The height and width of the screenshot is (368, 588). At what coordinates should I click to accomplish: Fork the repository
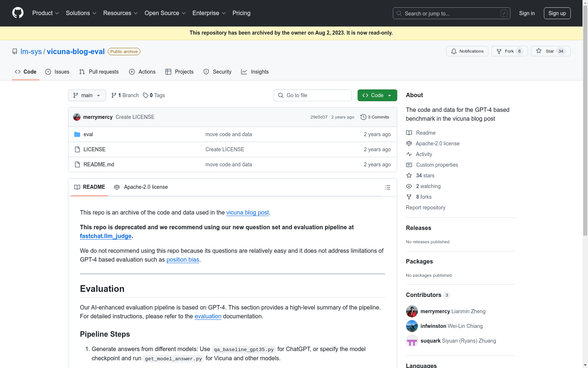pos(509,51)
